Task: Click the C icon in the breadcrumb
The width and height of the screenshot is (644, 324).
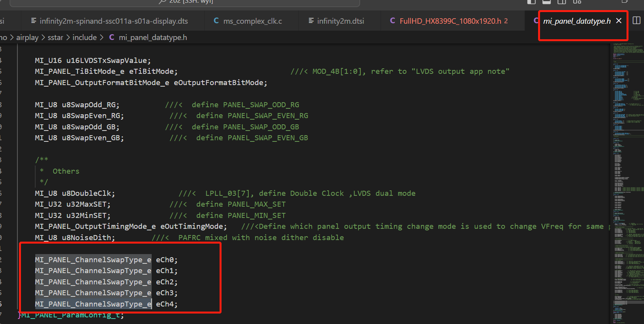Action: [112, 37]
